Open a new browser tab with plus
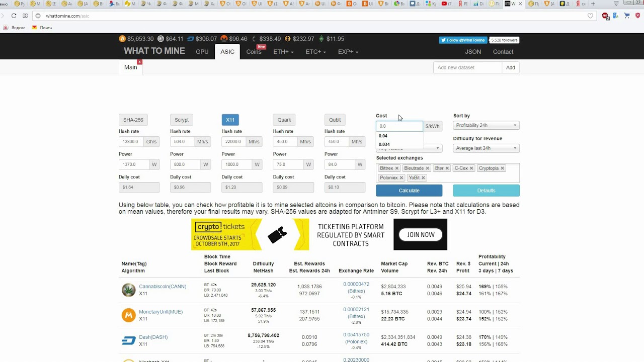Viewport: 644px width, 362px height. (x=593, y=4)
